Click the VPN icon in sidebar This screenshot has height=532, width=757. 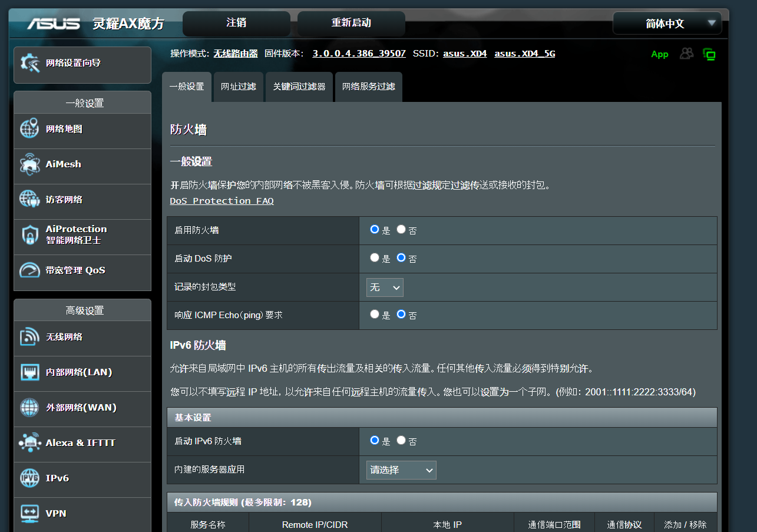click(x=29, y=514)
